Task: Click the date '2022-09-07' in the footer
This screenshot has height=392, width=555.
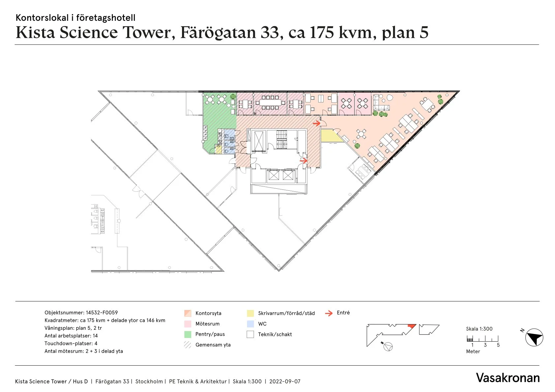Action: coord(285,381)
